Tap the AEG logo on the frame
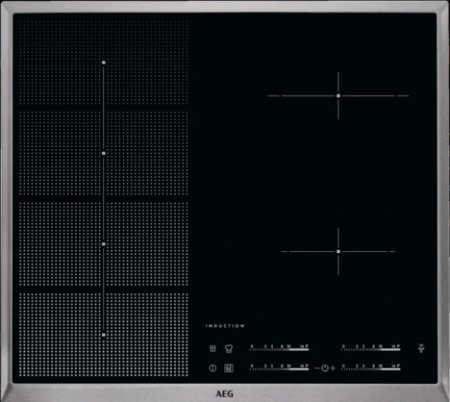This screenshot has width=450, height=402. (x=225, y=394)
